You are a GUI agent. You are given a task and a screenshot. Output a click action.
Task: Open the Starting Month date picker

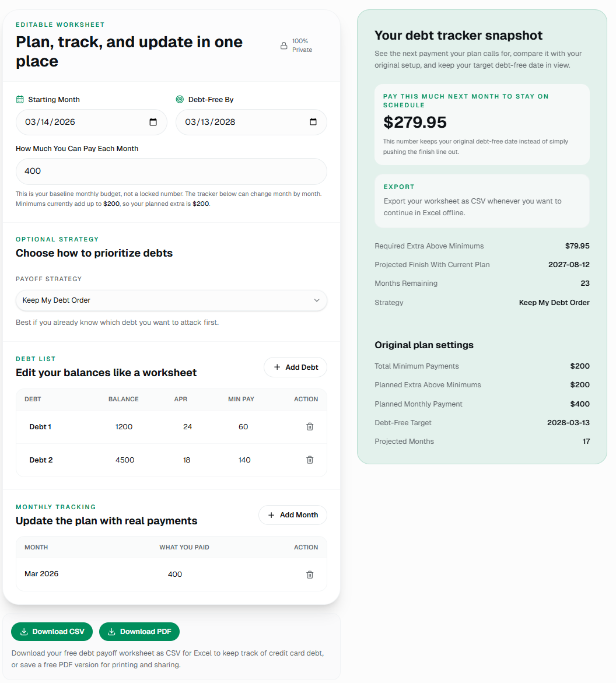(153, 122)
